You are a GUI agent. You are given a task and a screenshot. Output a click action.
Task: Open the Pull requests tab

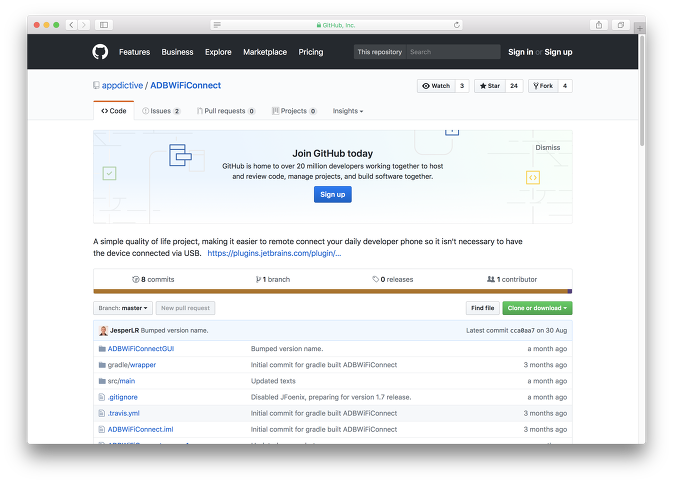[226, 111]
